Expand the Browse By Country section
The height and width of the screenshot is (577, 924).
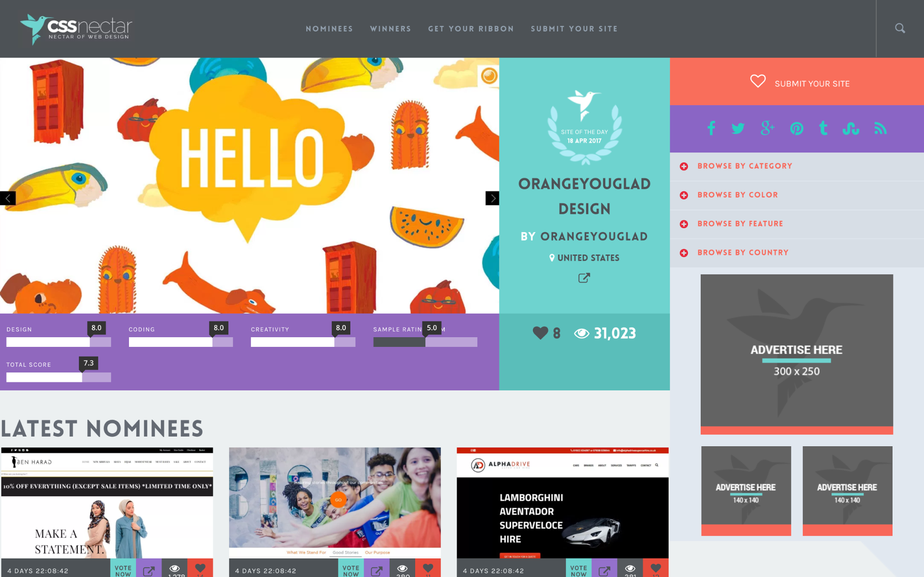pyautogui.click(x=684, y=252)
